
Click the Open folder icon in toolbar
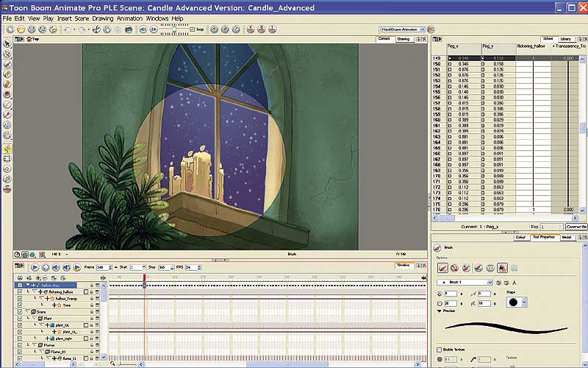pos(21,29)
